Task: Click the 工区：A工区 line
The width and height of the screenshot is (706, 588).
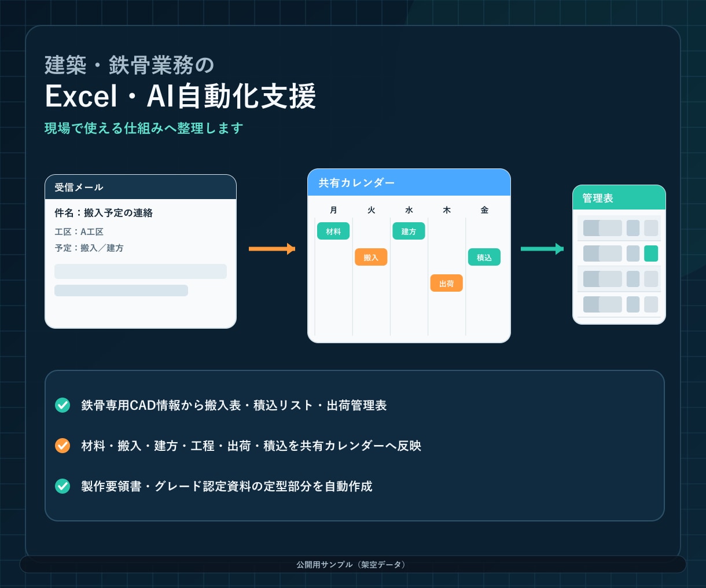Action: tap(79, 231)
